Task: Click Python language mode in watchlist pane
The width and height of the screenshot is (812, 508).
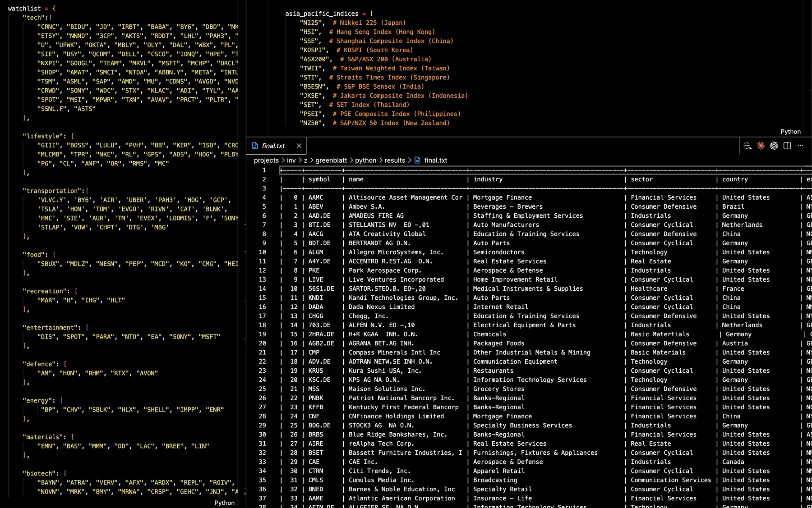Action: [224, 503]
